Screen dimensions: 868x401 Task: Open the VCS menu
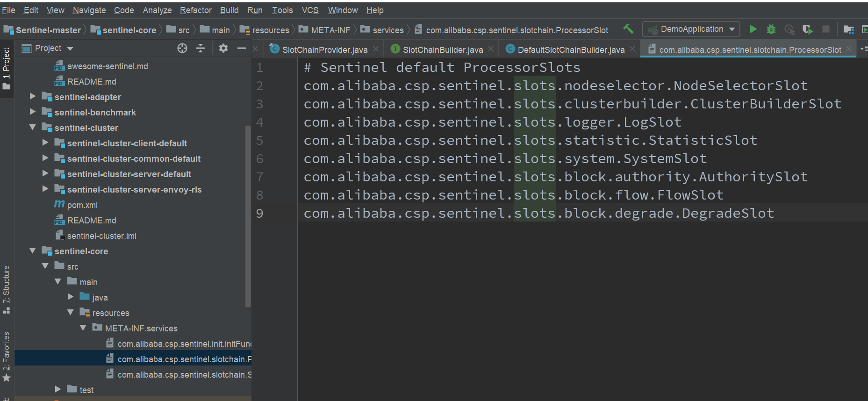(310, 10)
